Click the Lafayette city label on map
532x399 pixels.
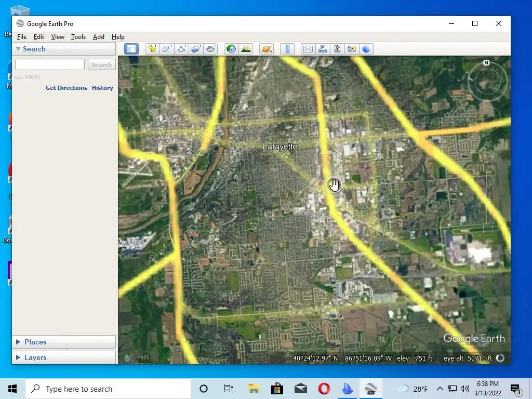pos(280,147)
